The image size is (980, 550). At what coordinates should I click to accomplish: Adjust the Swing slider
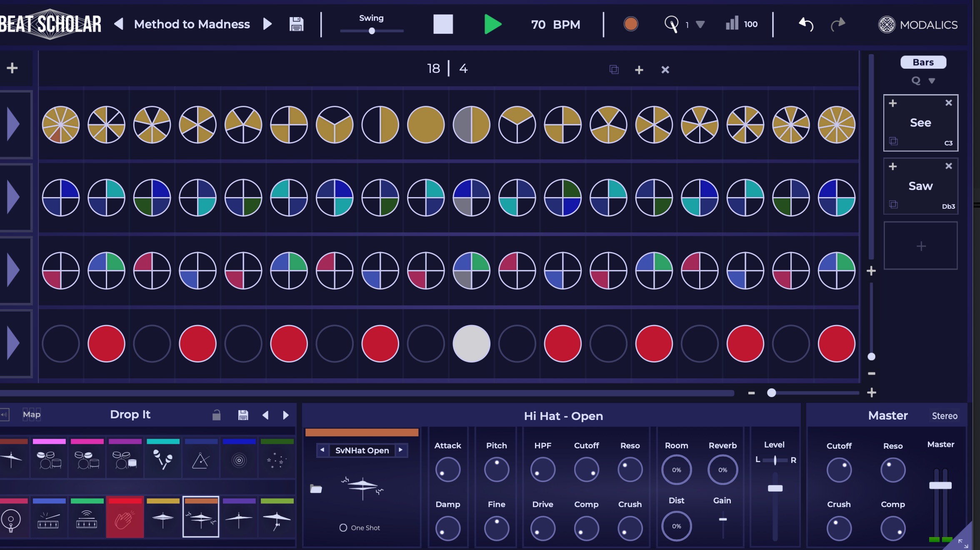click(372, 31)
